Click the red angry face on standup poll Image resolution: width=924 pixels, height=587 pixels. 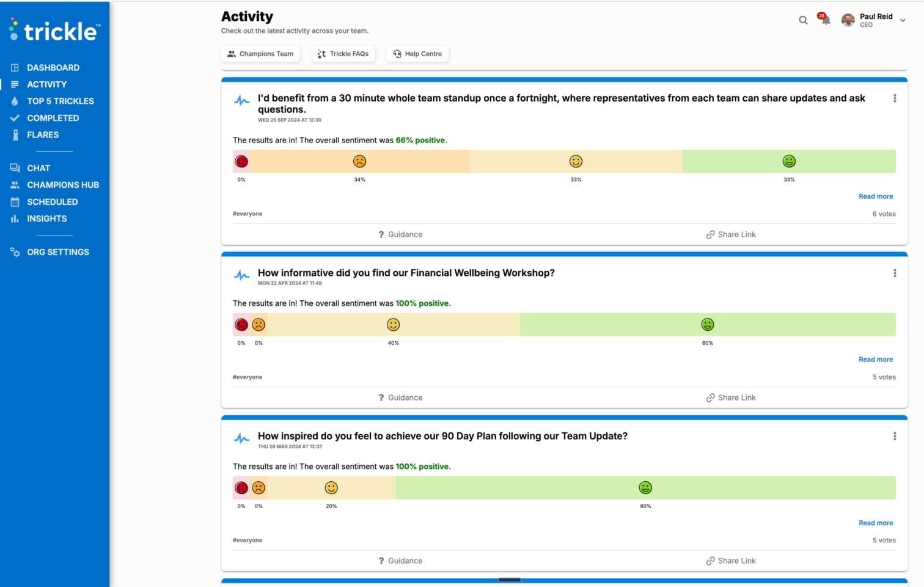coord(241,161)
